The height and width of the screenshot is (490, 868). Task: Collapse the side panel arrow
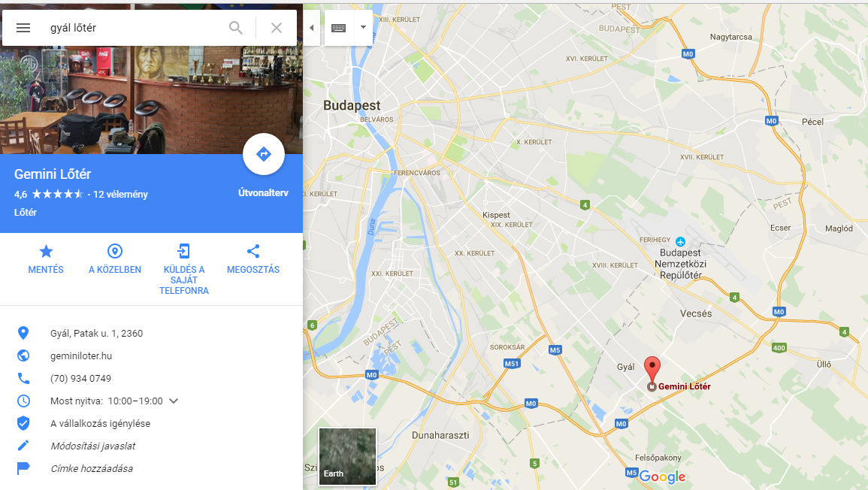(312, 28)
